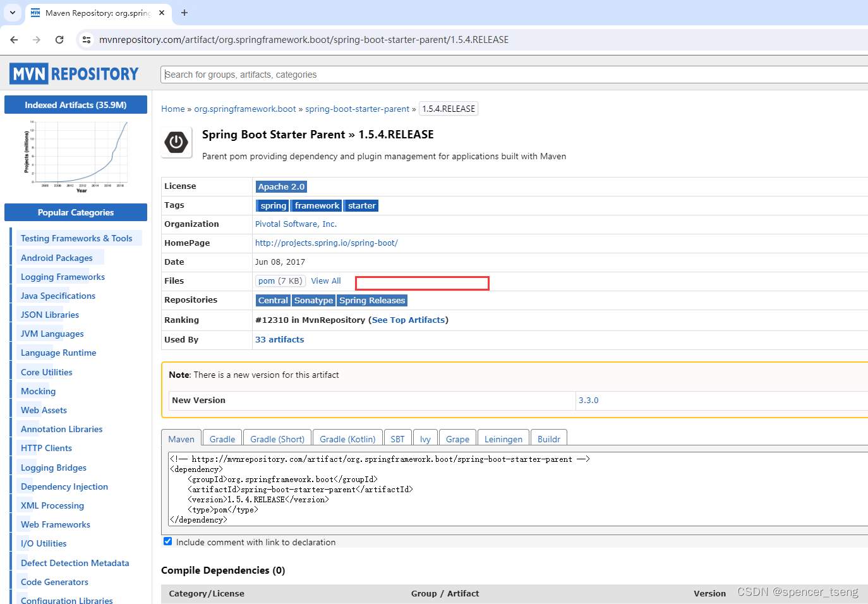The image size is (868, 604).
Task: Open the tab search dropdown chevron
Action: tap(13, 13)
